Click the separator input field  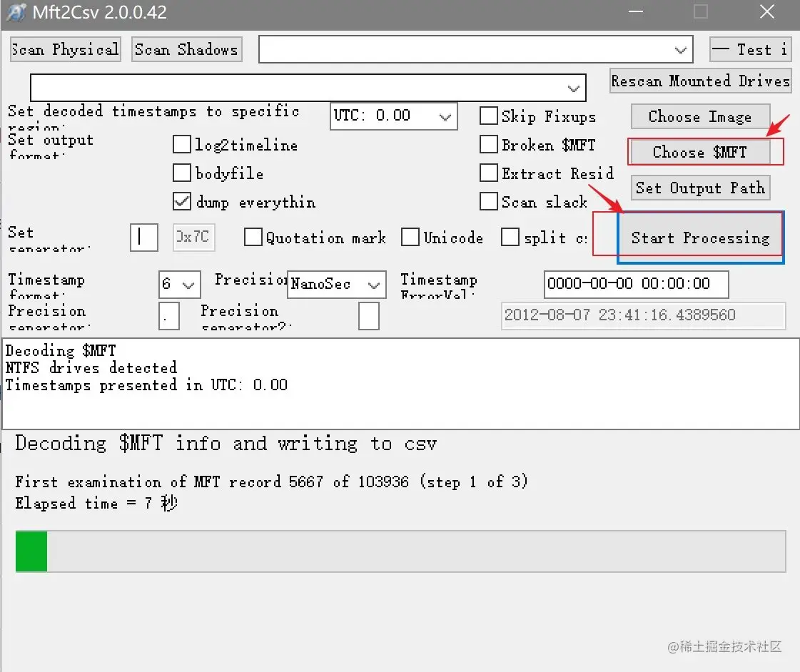point(143,238)
